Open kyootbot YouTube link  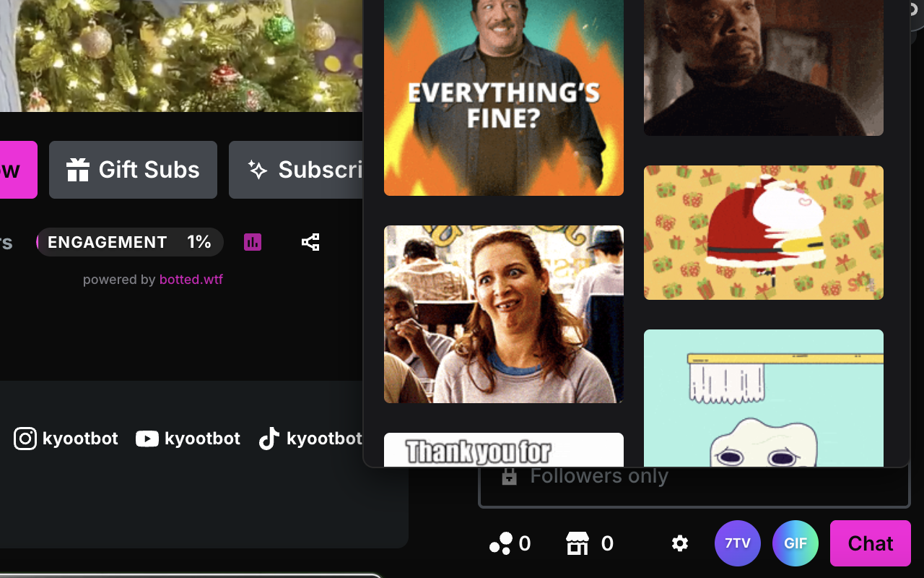click(188, 439)
